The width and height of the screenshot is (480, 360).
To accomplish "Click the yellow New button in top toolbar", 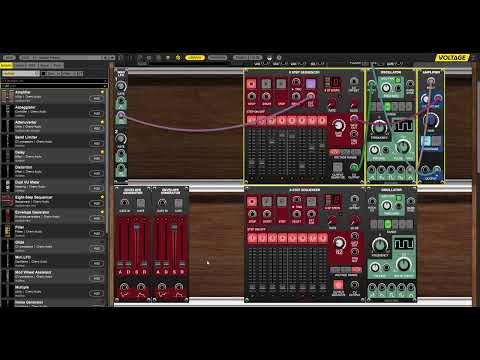I will pos(9,58).
